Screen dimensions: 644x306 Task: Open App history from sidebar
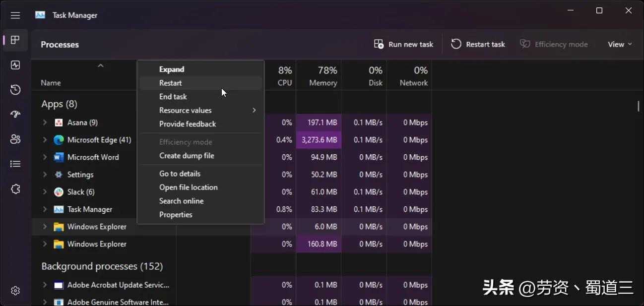pyautogui.click(x=15, y=90)
